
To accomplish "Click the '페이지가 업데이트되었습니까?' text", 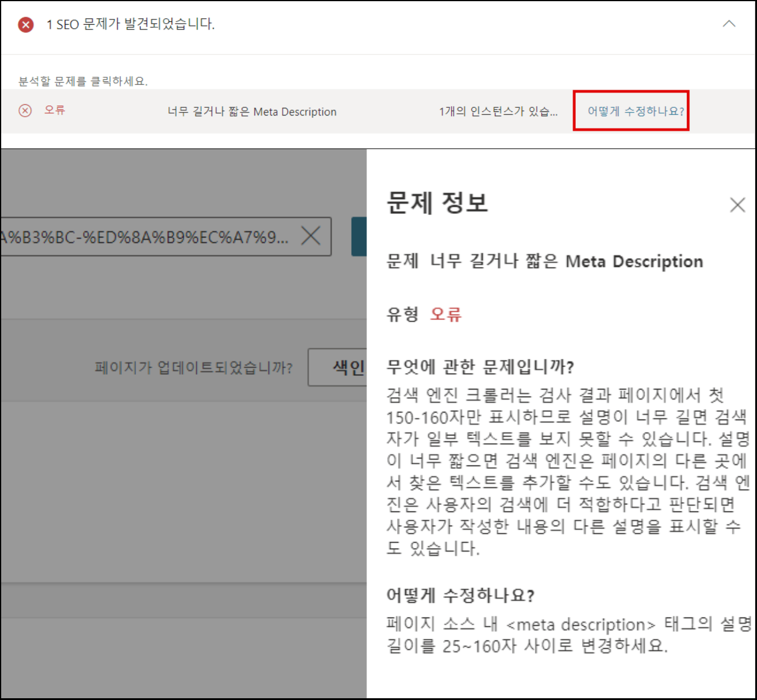I will coord(194,368).
